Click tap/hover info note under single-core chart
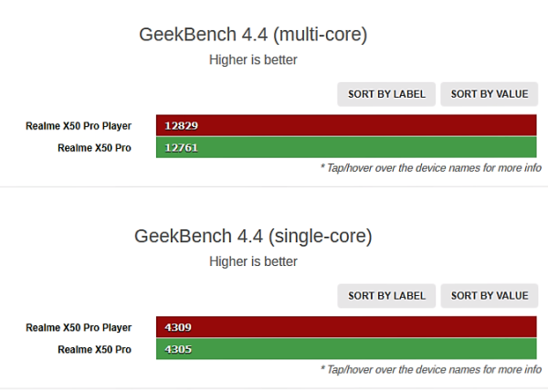The height and width of the screenshot is (392, 548). click(x=431, y=370)
